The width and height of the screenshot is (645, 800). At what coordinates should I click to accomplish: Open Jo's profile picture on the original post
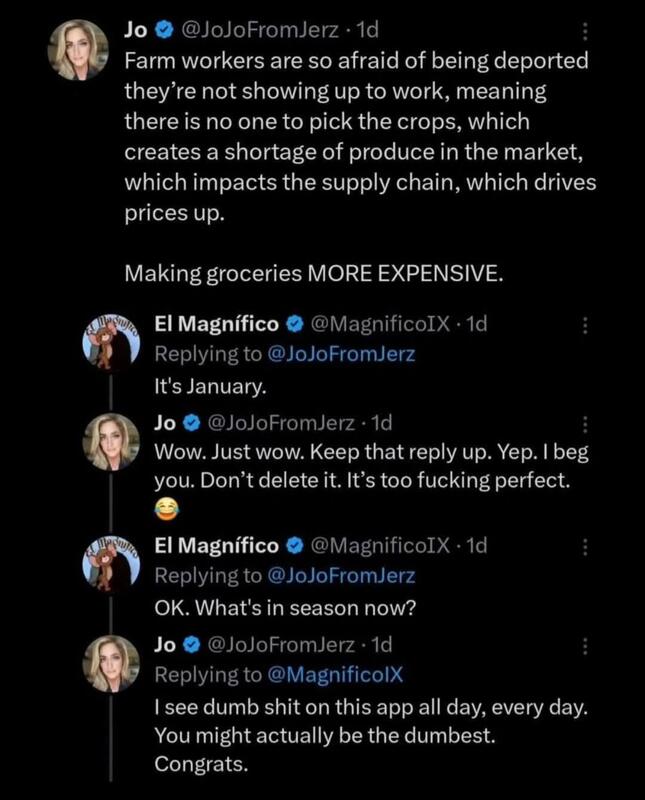(x=78, y=49)
